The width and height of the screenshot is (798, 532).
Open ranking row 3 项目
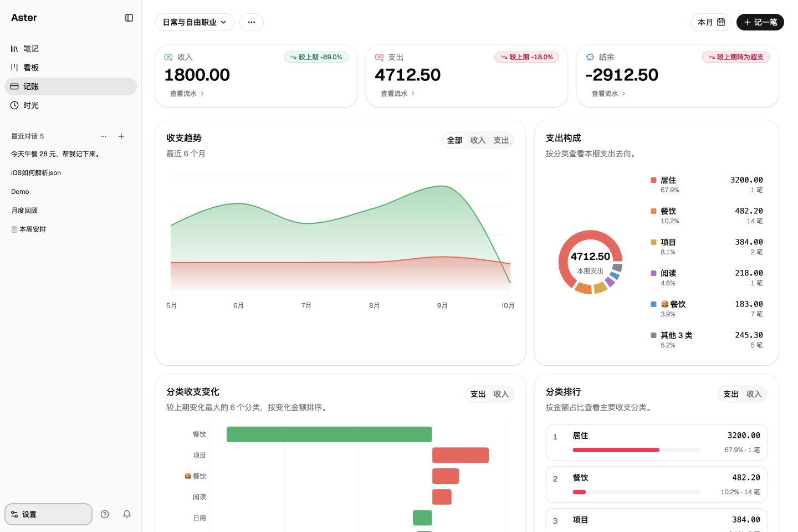pos(656,520)
